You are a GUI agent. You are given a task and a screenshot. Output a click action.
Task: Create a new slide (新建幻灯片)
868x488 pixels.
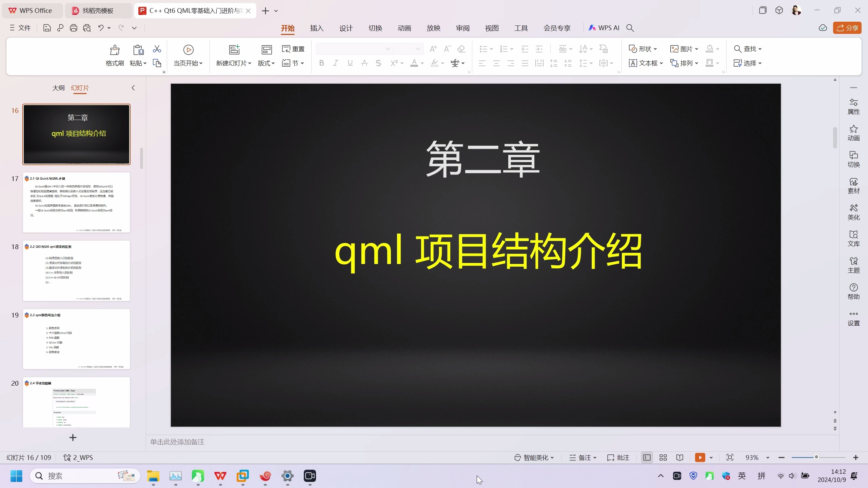pyautogui.click(x=233, y=55)
